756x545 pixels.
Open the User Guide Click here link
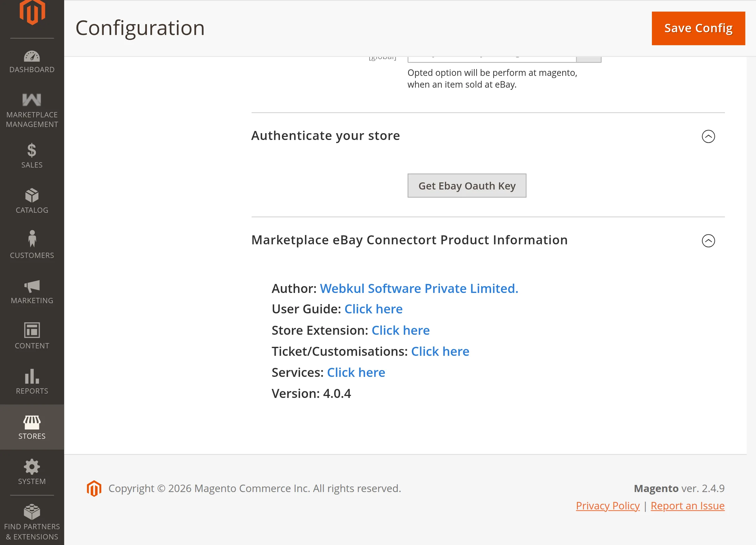pos(373,309)
